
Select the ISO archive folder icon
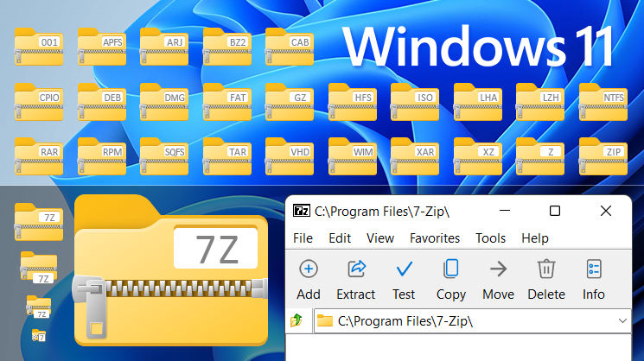click(x=415, y=102)
